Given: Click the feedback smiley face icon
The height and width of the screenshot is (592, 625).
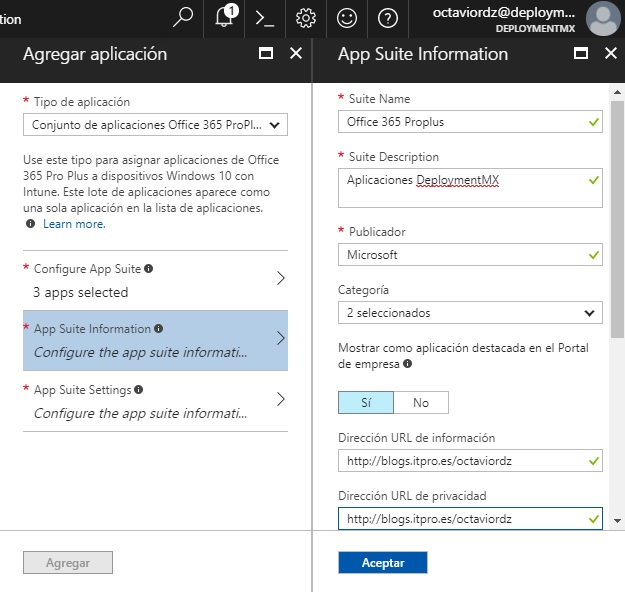Looking at the screenshot, I should [x=347, y=18].
